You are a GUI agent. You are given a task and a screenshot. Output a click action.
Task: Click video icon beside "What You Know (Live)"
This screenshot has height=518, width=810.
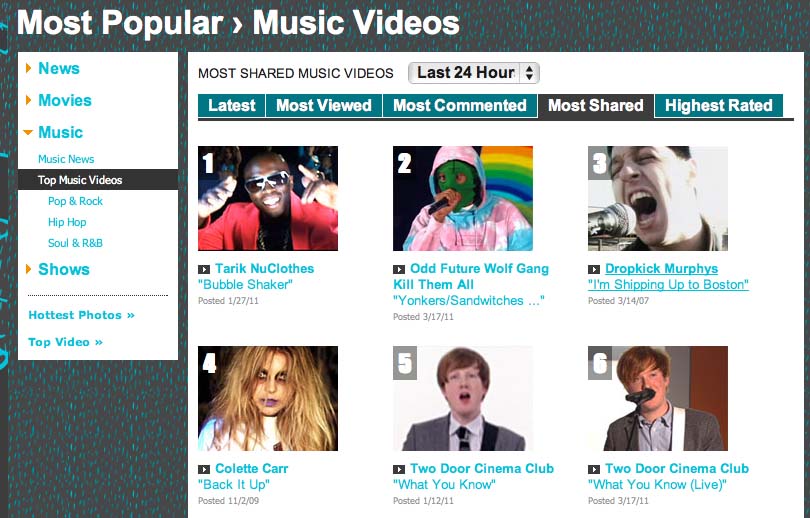click(594, 469)
